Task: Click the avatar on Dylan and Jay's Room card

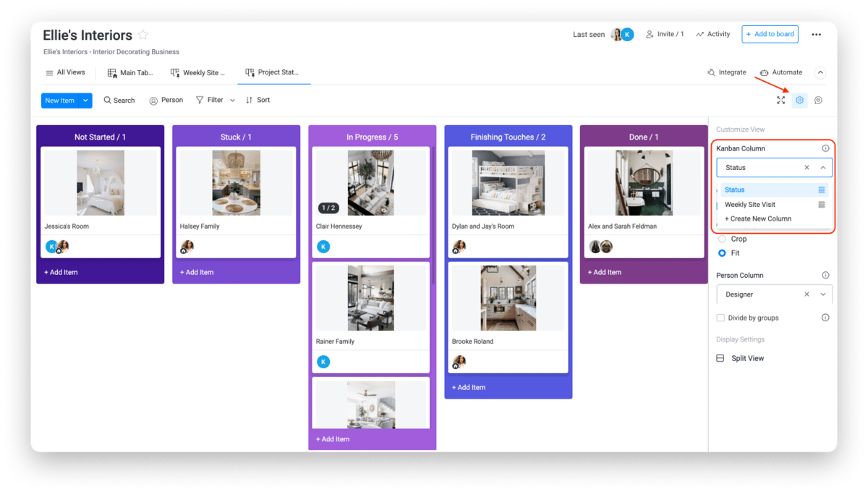Action: click(459, 247)
